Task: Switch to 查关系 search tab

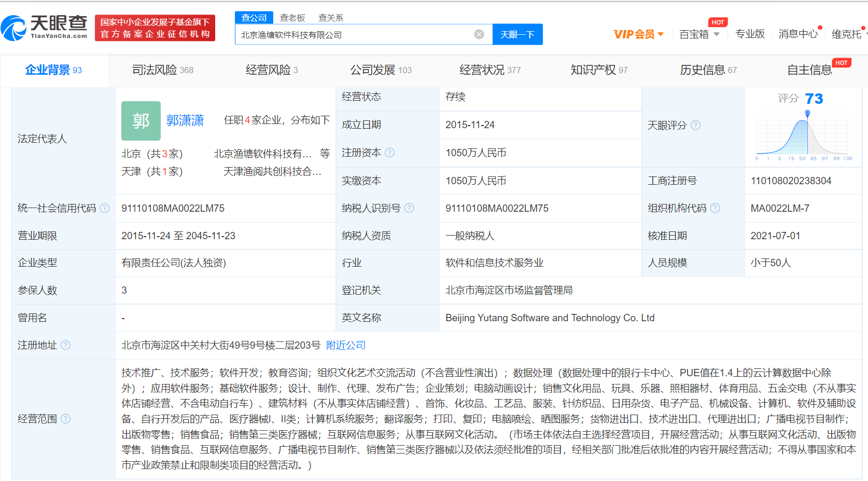Action: pos(331,18)
